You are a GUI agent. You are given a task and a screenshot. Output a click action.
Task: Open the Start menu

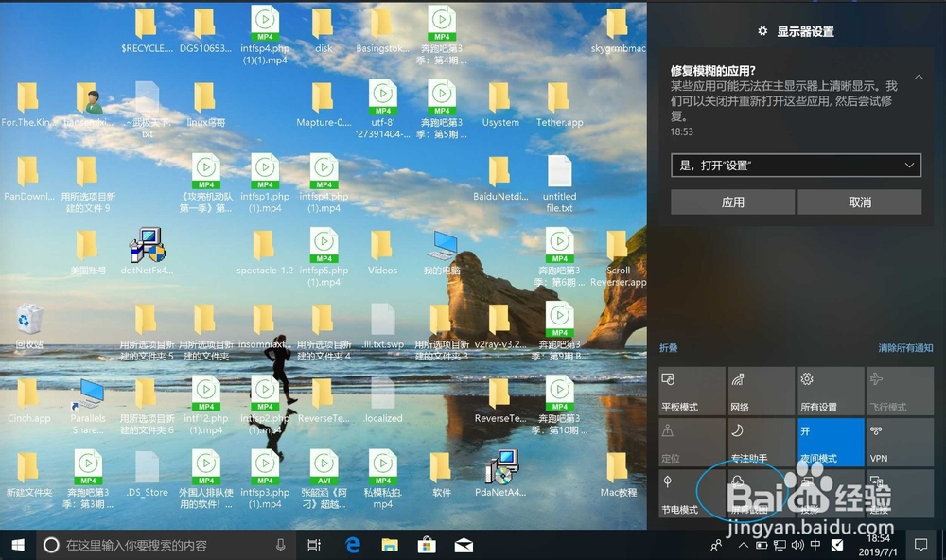16,545
